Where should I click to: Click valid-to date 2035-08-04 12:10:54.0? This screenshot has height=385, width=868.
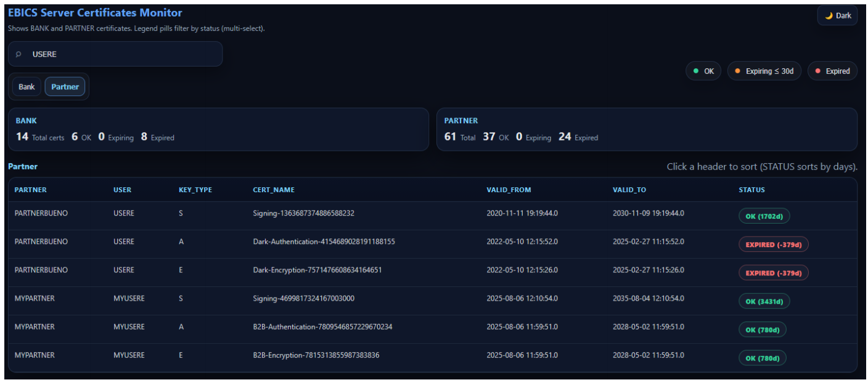click(x=648, y=298)
